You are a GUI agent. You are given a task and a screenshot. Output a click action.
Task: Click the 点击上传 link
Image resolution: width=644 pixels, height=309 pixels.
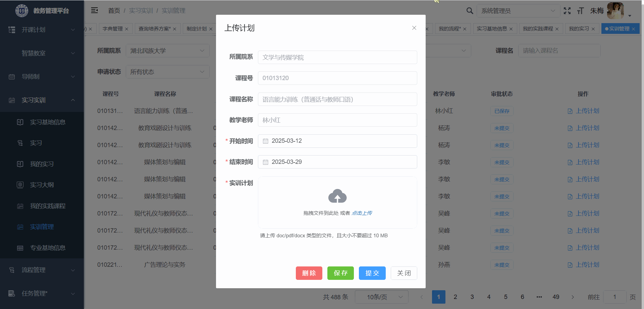click(362, 213)
